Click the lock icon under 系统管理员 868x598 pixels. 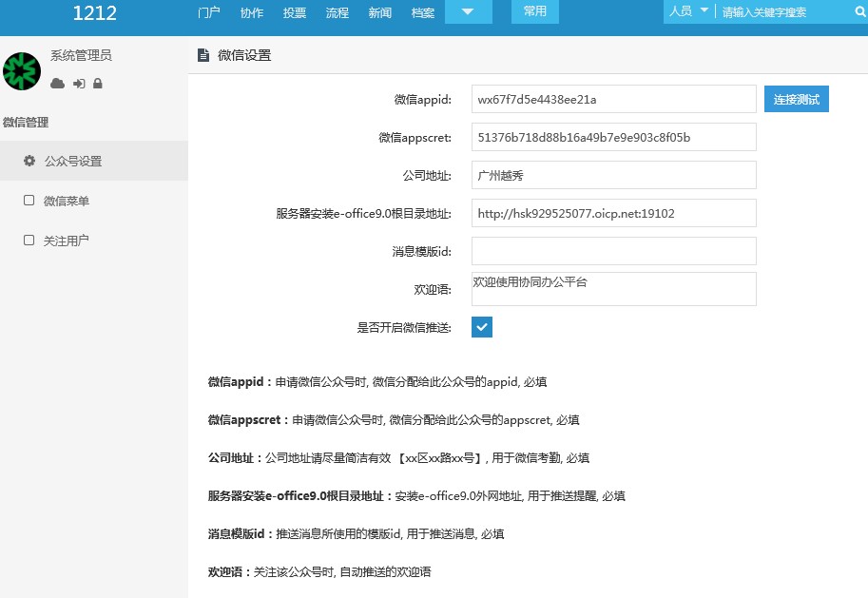point(97,84)
